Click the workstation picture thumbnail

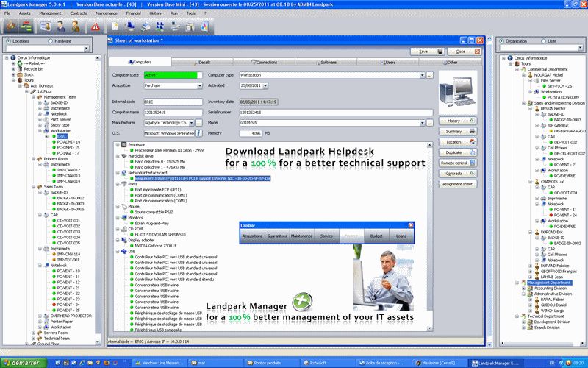(x=458, y=93)
